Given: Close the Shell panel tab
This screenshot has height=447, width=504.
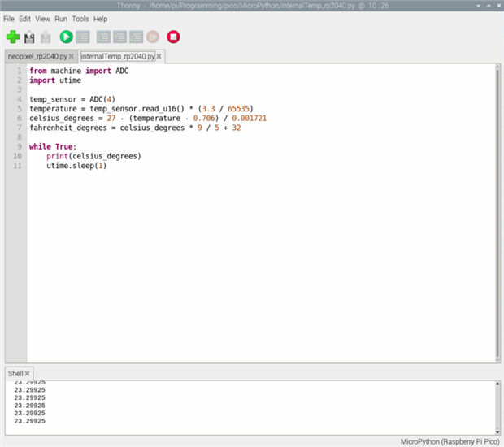Looking at the screenshot, I should pyautogui.click(x=27, y=373).
